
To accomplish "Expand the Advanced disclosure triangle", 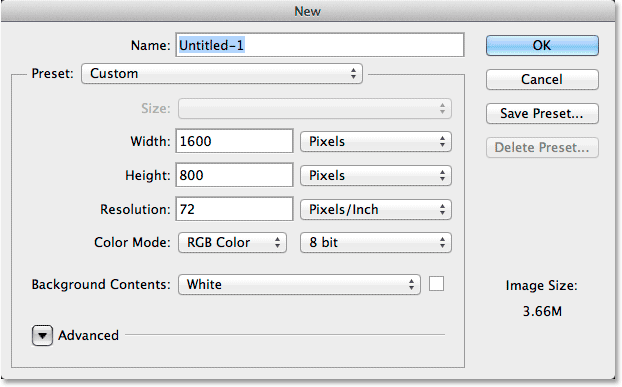I will coord(42,335).
